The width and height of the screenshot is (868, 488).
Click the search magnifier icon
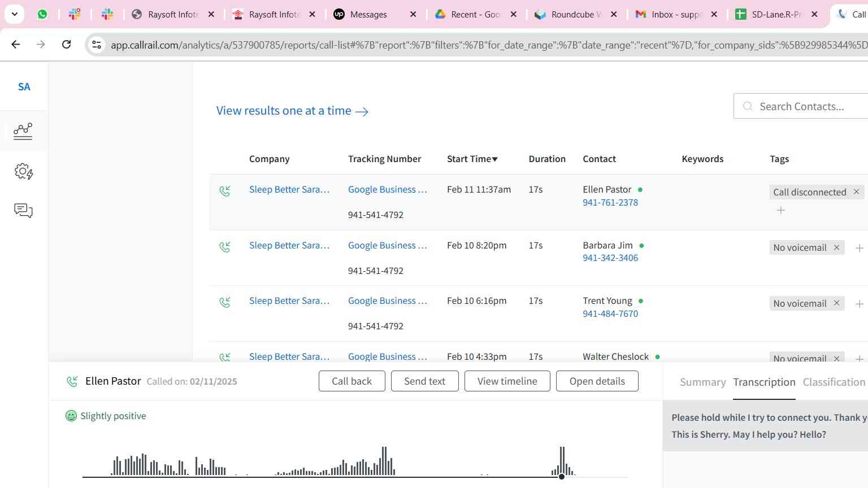coord(748,106)
